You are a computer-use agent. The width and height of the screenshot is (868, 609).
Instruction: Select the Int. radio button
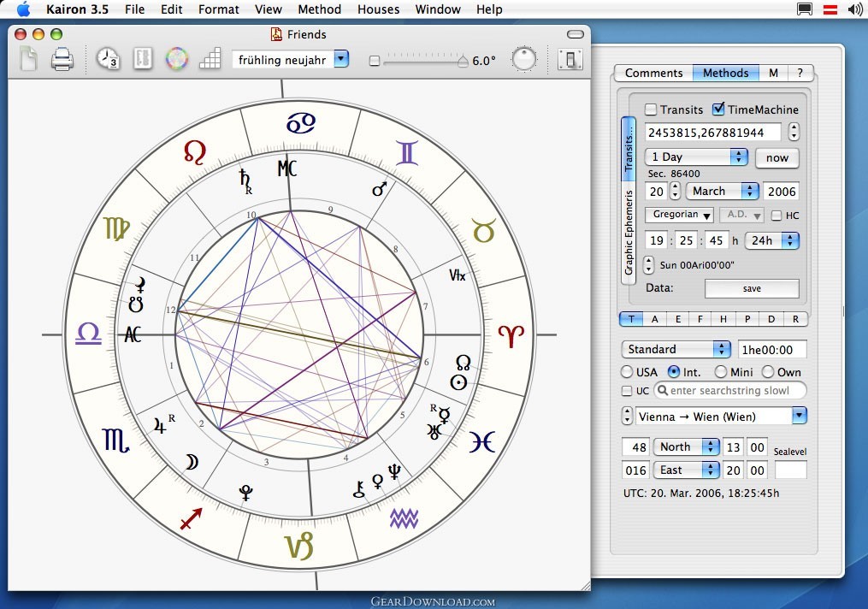pos(674,372)
